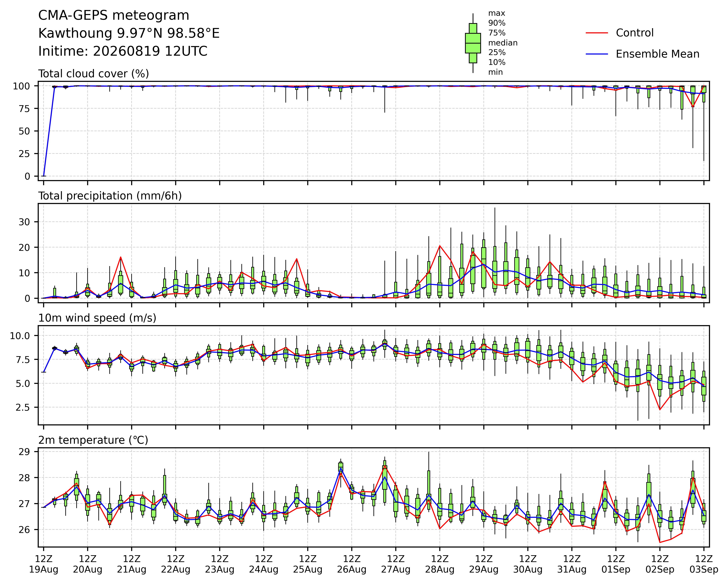The width and height of the screenshot is (728, 584).
Task: Click the '29' tick on temperature axis
Action: [24, 452]
